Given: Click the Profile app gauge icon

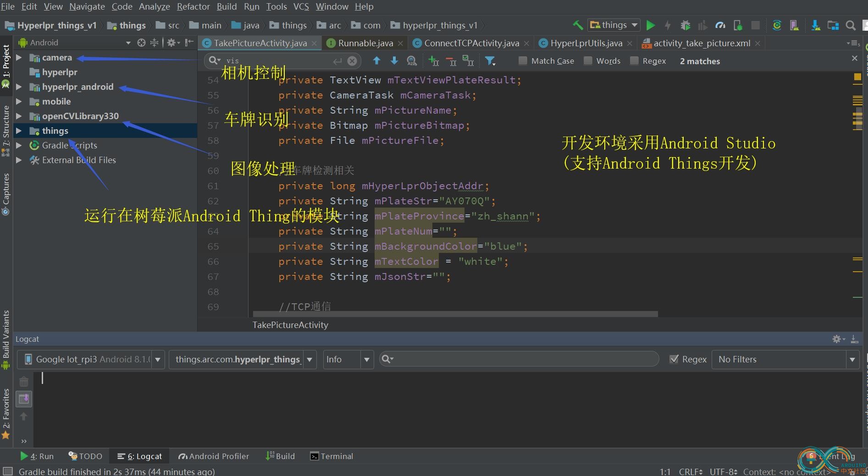Looking at the screenshot, I should [x=720, y=25].
